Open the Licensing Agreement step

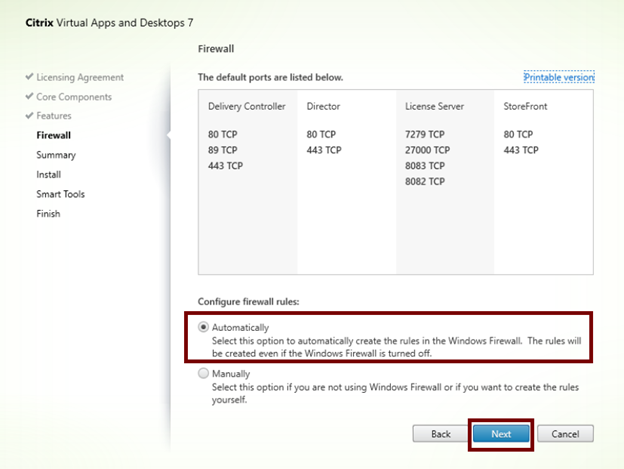[80, 77]
